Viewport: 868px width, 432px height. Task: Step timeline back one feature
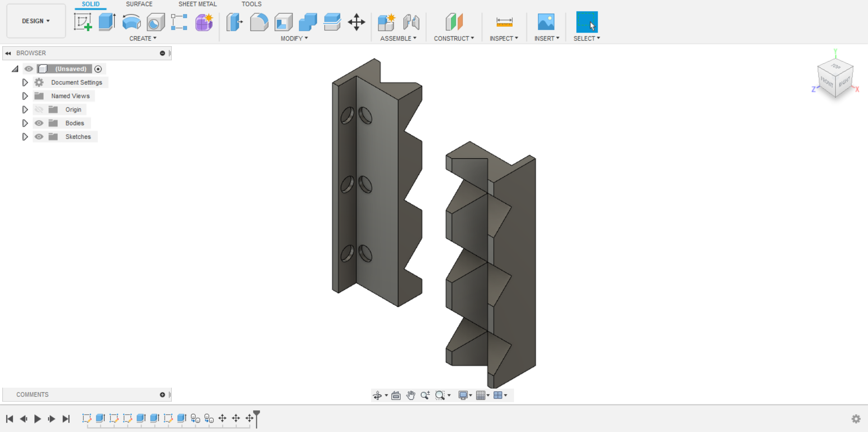click(24, 419)
